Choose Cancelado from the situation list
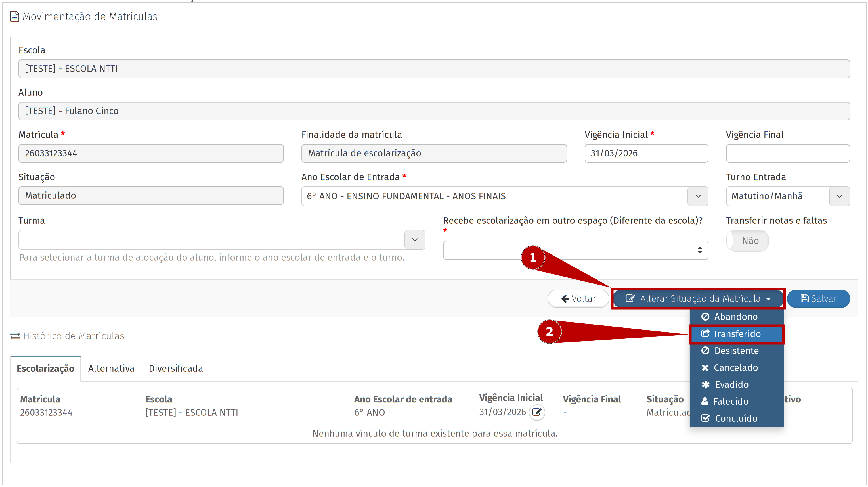 click(x=736, y=367)
